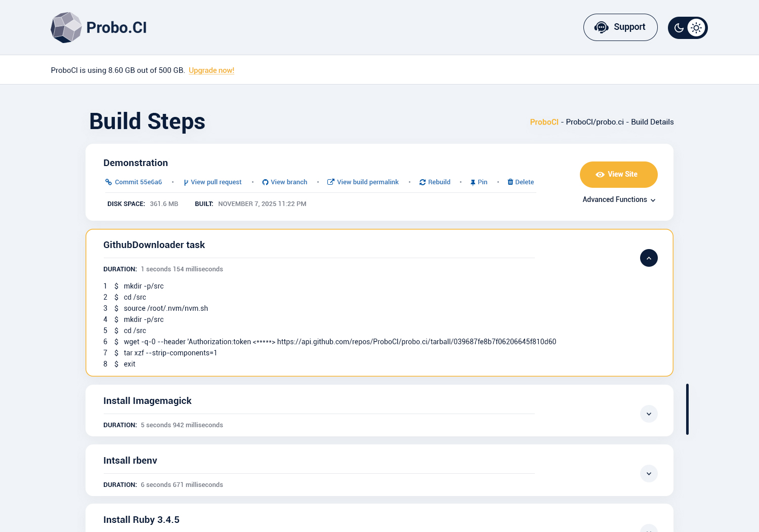Open Commit 55e6a6 link
The image size is (759, 532).
click(x=138, y=182)
